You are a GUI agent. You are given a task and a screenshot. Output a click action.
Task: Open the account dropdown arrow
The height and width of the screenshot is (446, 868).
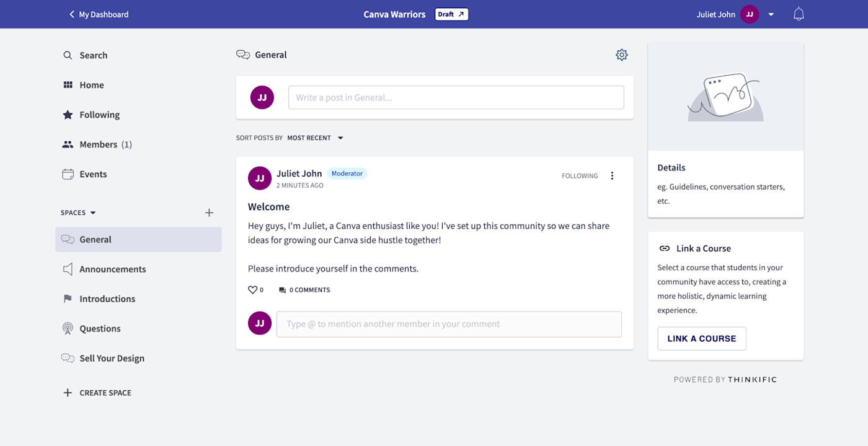[x=771, y=14]
